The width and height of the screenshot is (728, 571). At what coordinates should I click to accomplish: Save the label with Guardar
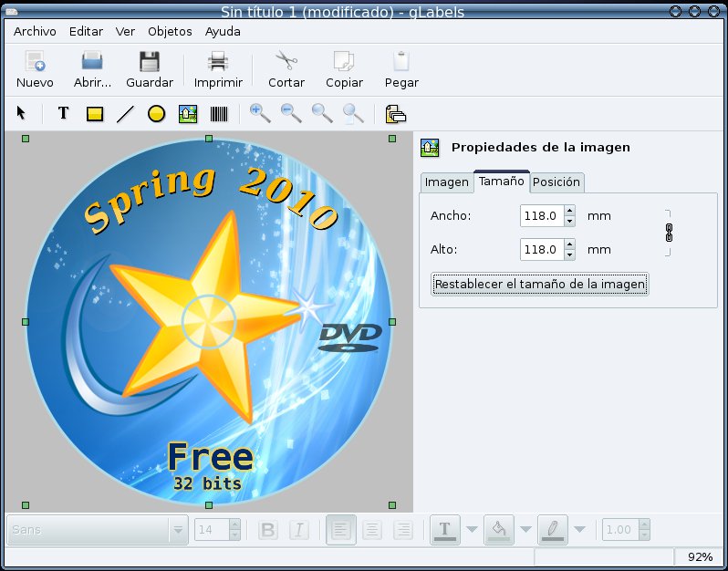(149, 61)
